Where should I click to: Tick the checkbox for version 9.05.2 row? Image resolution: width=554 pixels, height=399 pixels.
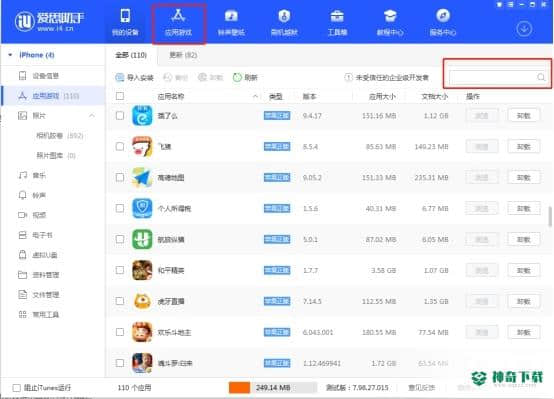coord(120,177)
